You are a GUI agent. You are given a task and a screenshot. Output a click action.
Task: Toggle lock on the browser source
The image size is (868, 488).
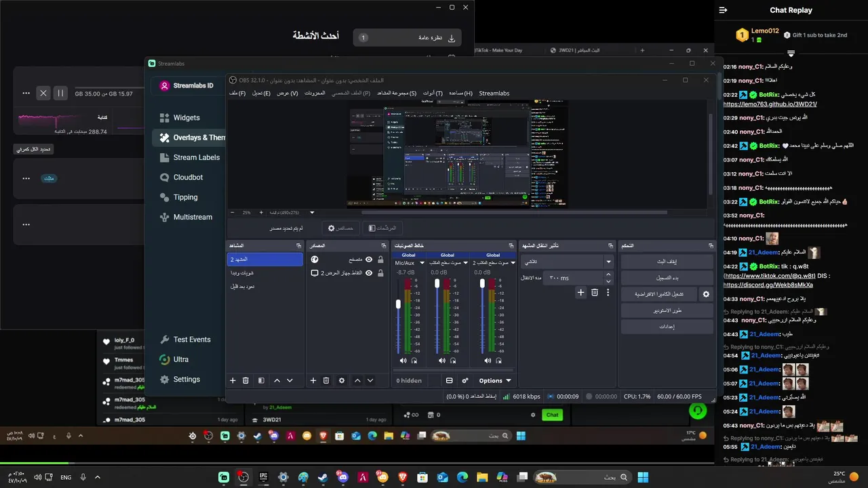click(x=380, y=260)
